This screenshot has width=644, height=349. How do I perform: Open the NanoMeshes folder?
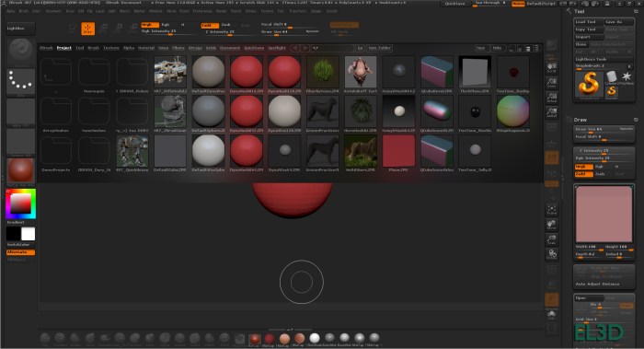click(x=94, y=114)
